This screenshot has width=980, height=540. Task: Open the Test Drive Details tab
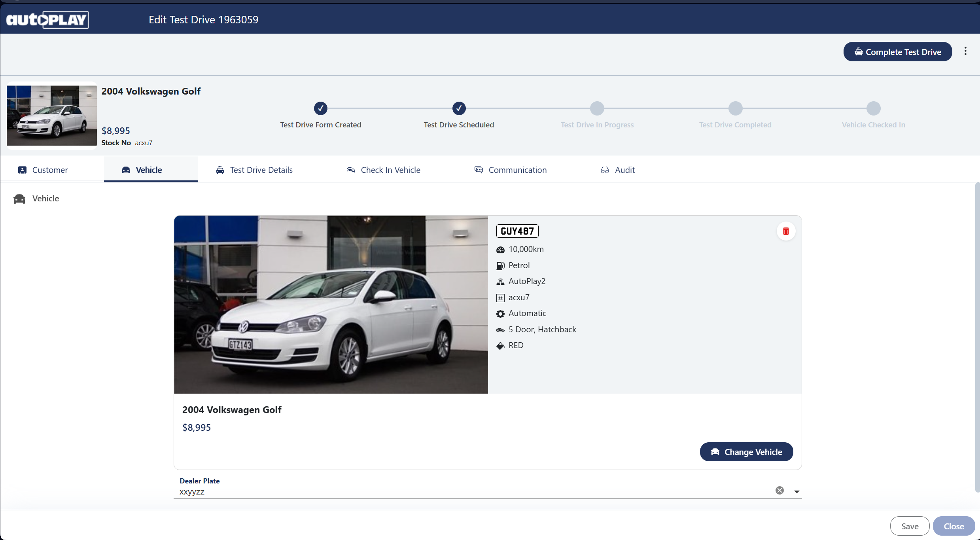tap(254, 170)
